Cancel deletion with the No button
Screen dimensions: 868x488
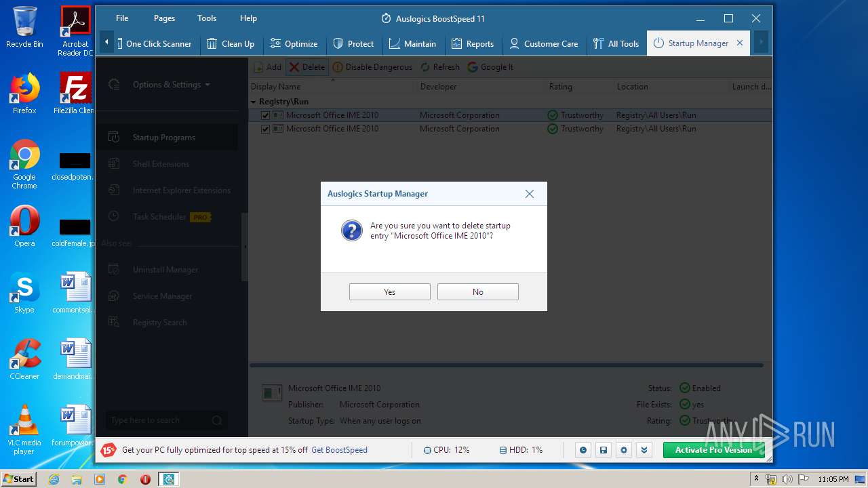tap(477, 291)
